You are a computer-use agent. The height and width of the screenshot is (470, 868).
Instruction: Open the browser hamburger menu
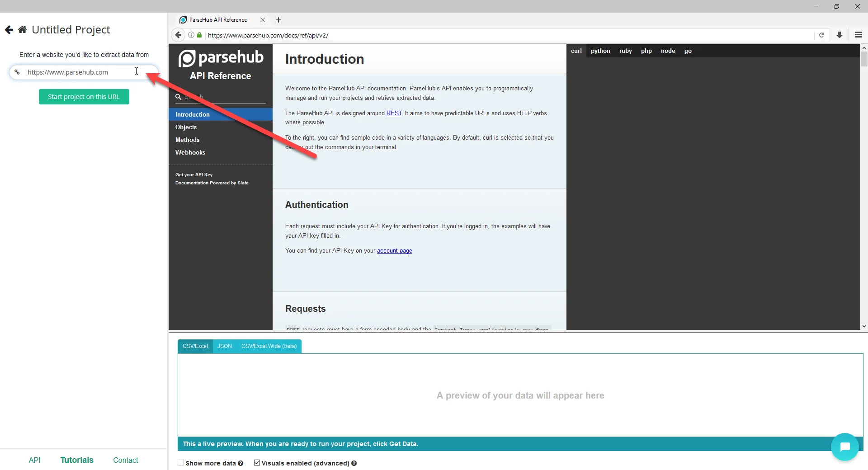click(x=859, y=35)
